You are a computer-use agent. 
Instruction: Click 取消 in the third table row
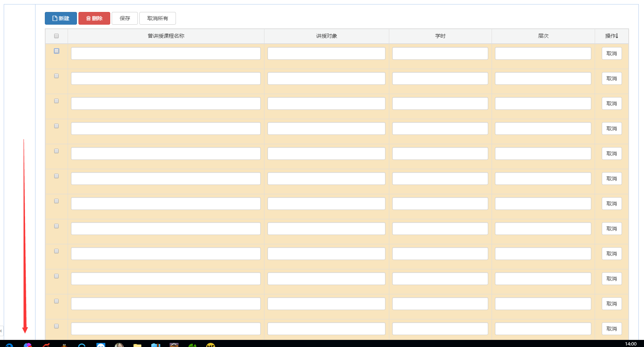point(612,103)
